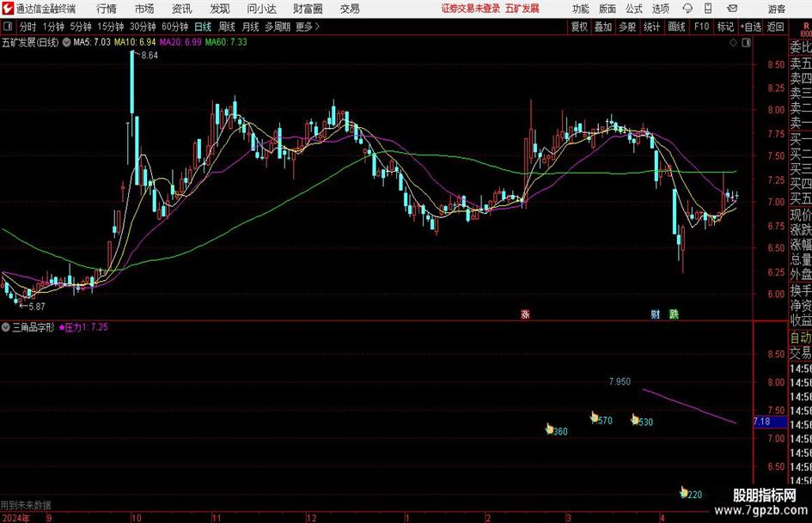812x523 pixels.
Task: Open the 公式 menu
Action: click(x=634, y=9)
